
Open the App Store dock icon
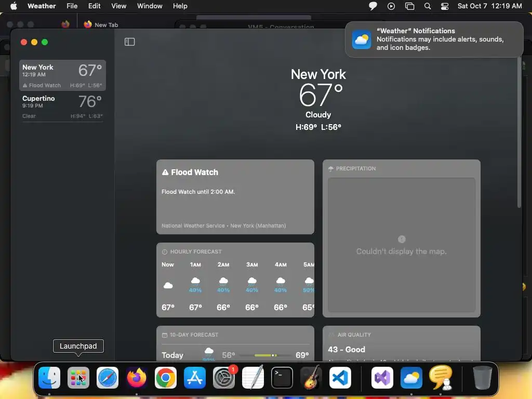[195, 378]
